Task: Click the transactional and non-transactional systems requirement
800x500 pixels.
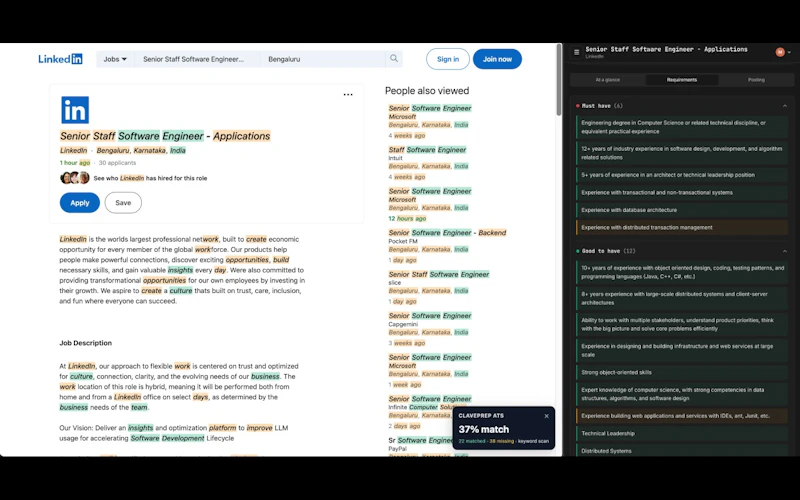Action: coord(682,192)
